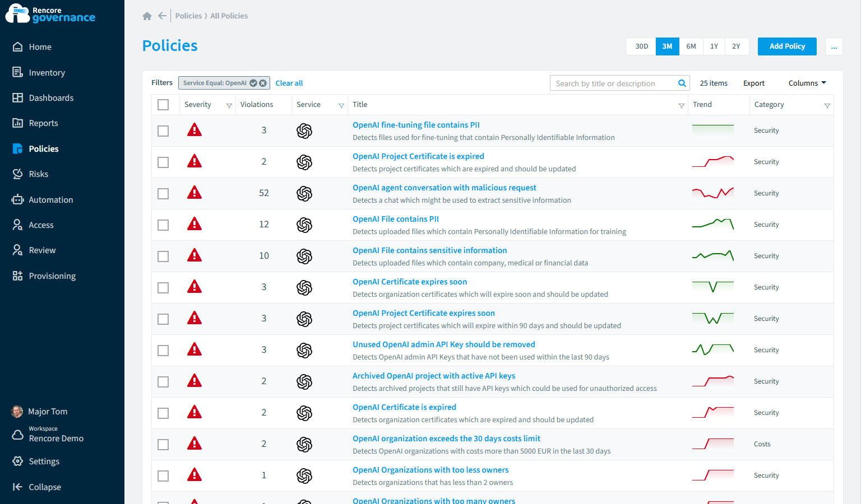Click OpenAI service icon in malicious request row
861x504 pixels.
pyautogui.click(x=304, y=194)
